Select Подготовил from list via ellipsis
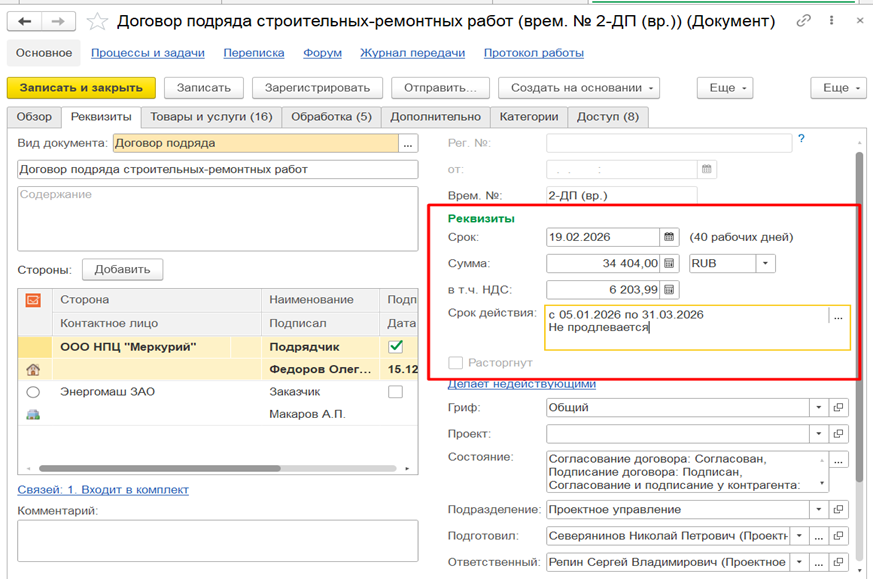This screenshot has width=873, height=579. pyautogui.click(x=818, y=536)
